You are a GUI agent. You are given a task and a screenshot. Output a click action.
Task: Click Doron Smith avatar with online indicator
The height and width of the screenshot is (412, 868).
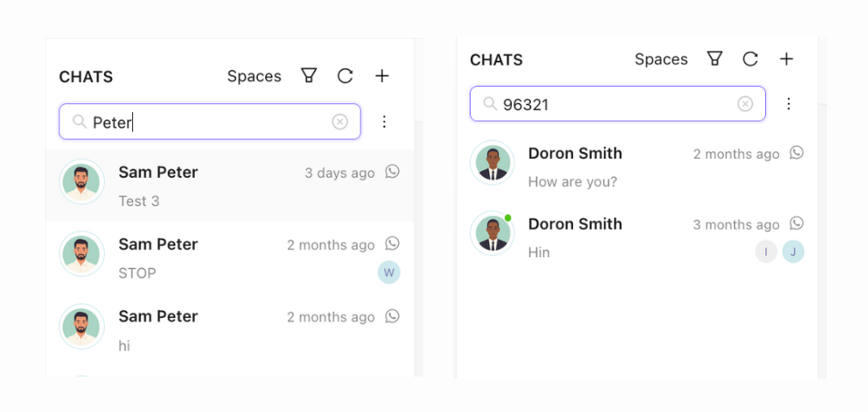click(x=493, y=233)
